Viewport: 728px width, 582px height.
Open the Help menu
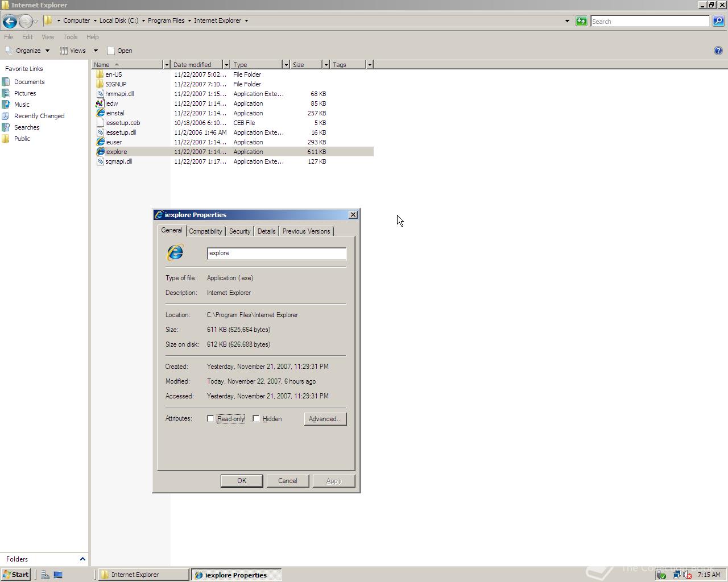click(x=92, y=37)
